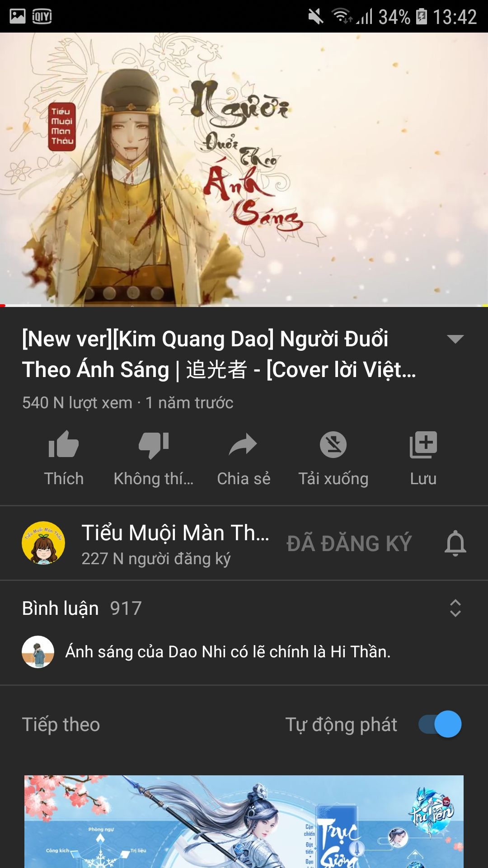
Task: Open the Bình luận 917 header
Action: (82, 609)
